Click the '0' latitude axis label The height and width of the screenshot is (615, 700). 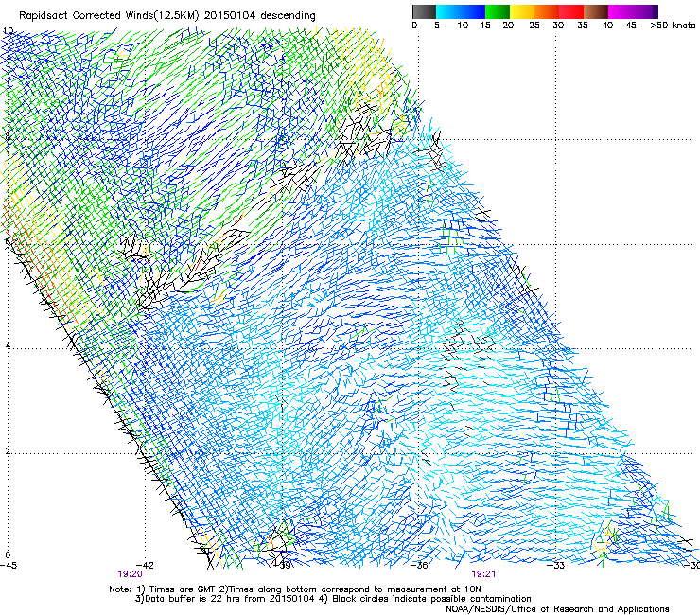[x=8, y=555]
